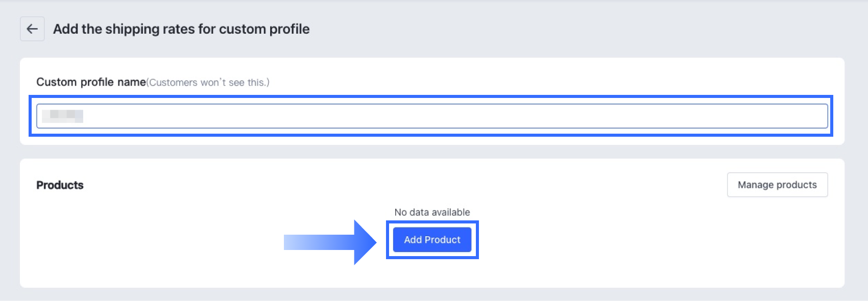Click the back arrow icon

pyautogui.click(x=32, y=29)
